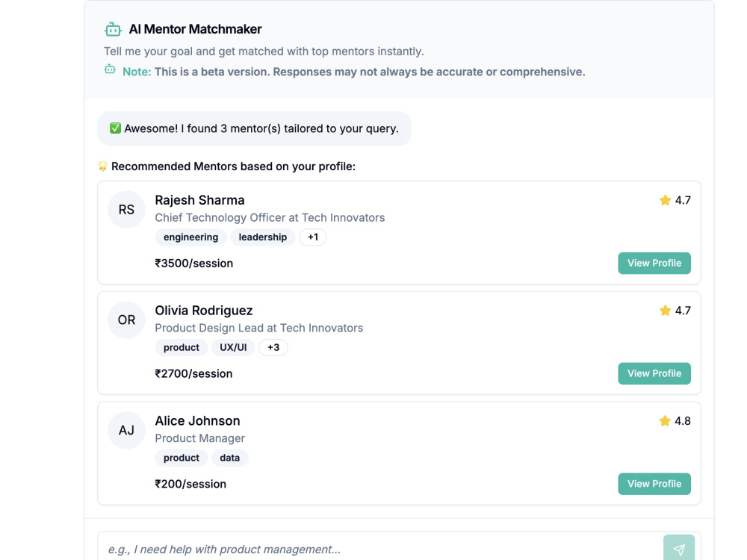Click the small robot icon next to Note

point(110,69)
